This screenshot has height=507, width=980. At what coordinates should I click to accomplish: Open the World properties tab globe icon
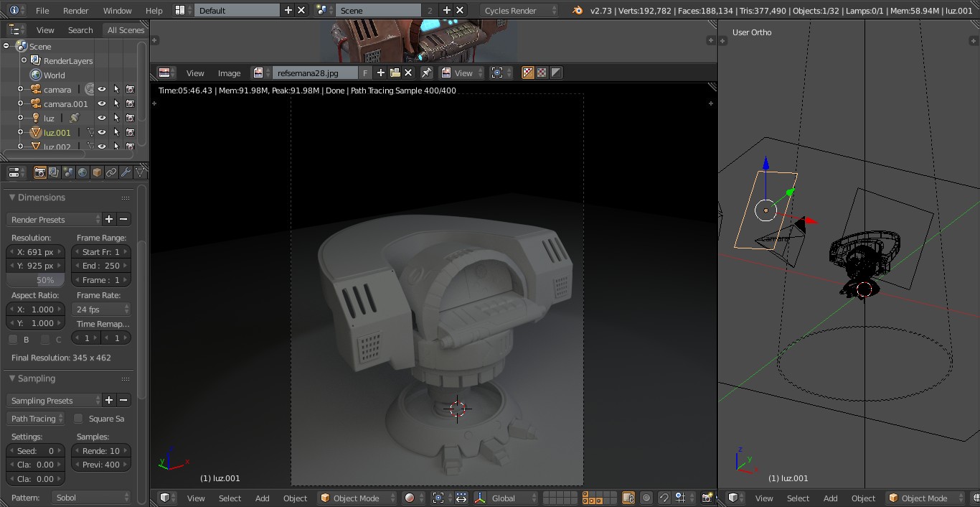click(x=83, y=172)
